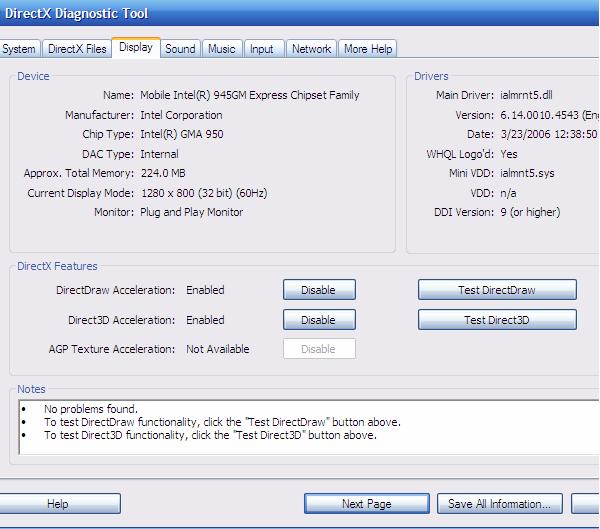Disable Direct3D Acceleration
The height and width of the screenshot is (529, 600).
point(319,320)
